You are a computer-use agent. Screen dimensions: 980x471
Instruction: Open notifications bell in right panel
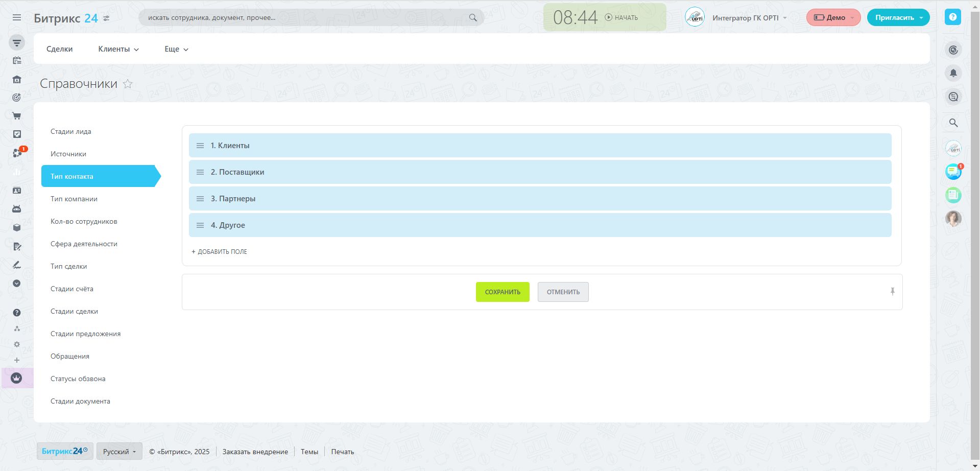(x=953, y=73)
